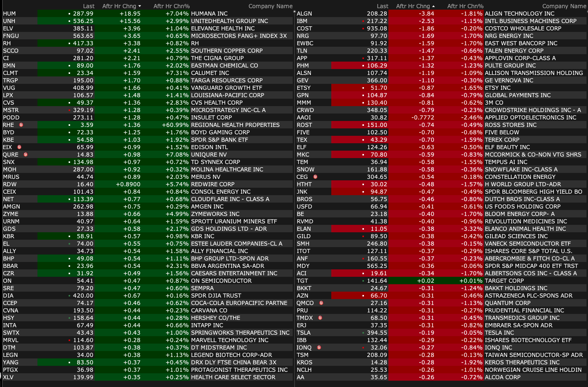Screen dimensions: 588x387
Task: Sort gainers list by Aftr Hr Chn% column
Action: (171, 6)
